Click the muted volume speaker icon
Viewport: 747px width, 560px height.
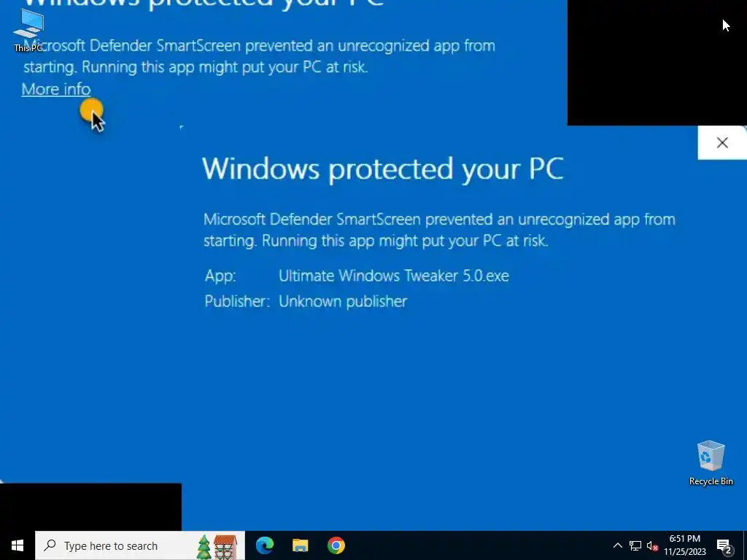pyautogui.click(x=652, y=545)
